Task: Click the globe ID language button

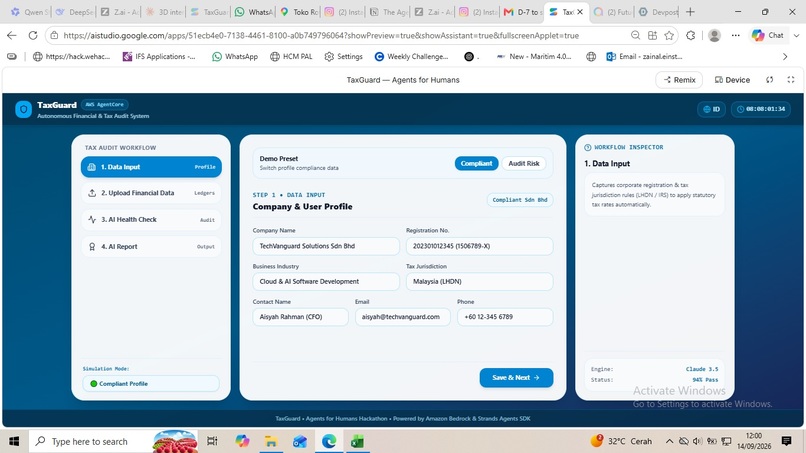Action: [x=711, y=109]
